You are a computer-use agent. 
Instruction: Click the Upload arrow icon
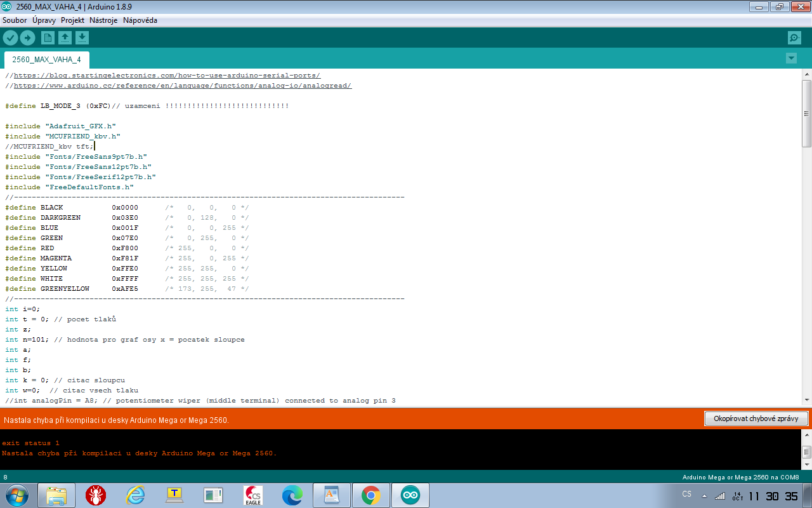click(27, 37)
